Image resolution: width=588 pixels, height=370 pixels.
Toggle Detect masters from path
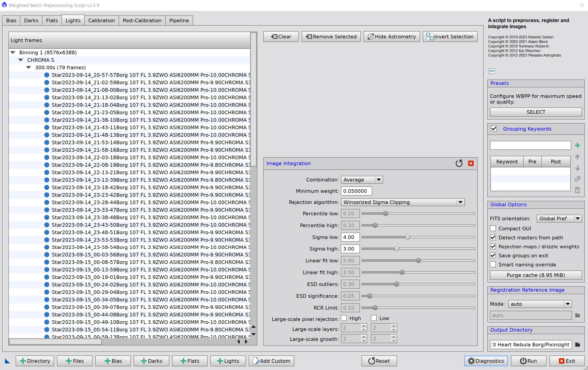point(493,238)
